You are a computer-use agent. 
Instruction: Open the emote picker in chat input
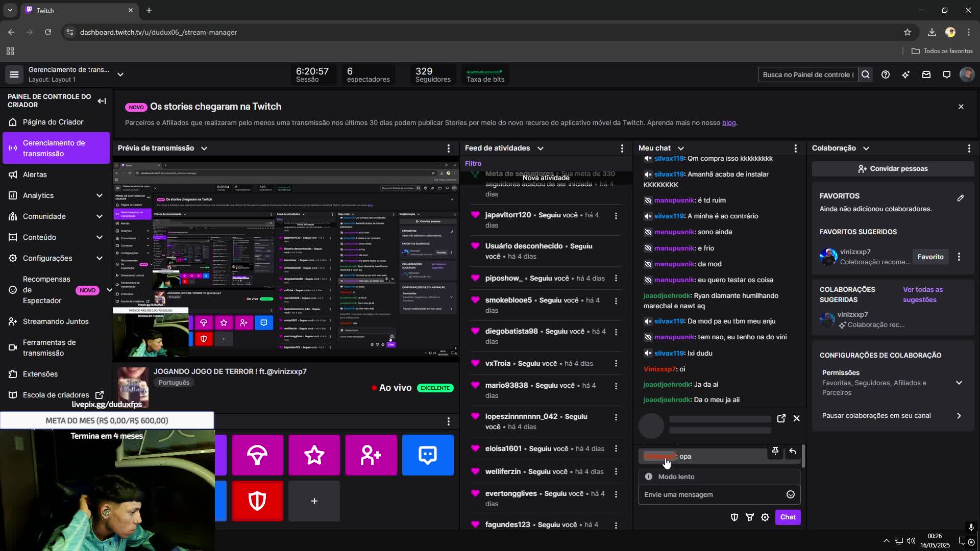[x=791, y=494]
